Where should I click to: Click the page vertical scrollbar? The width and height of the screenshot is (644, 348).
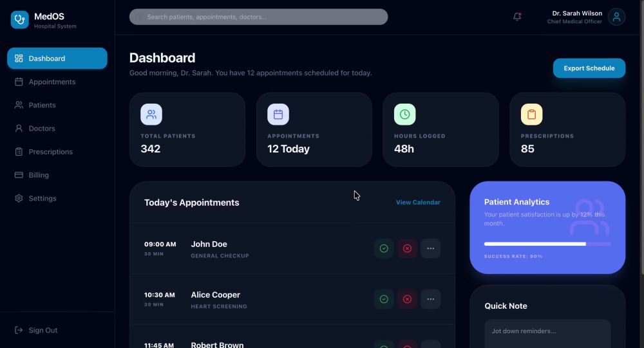pyautogui.click(x=641, y=138)
